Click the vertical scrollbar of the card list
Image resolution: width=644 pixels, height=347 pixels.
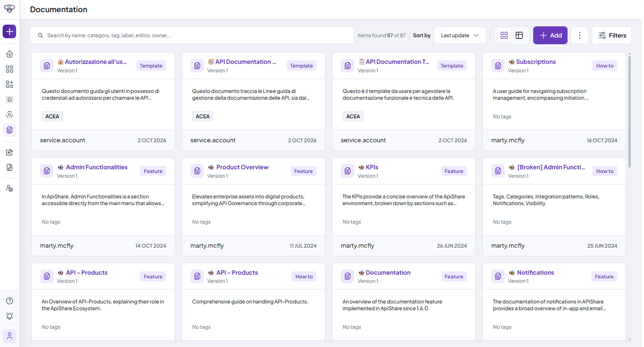coord(629,112)
